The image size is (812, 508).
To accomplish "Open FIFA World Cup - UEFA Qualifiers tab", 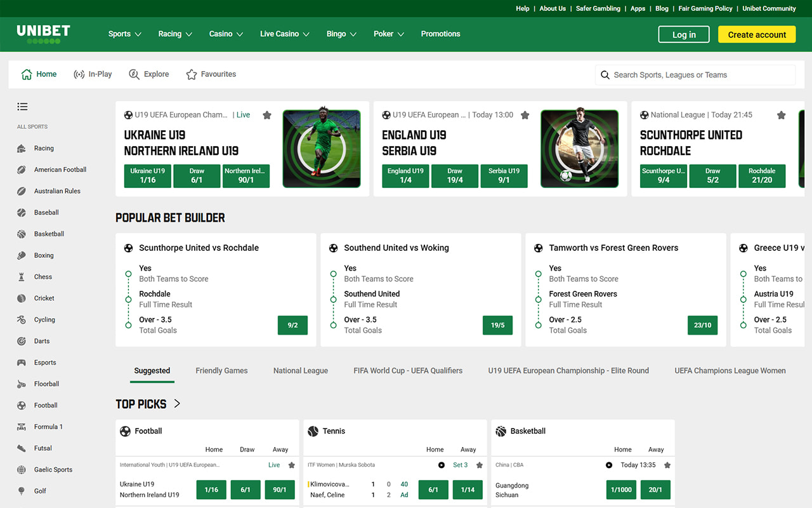I will [408, 371].
